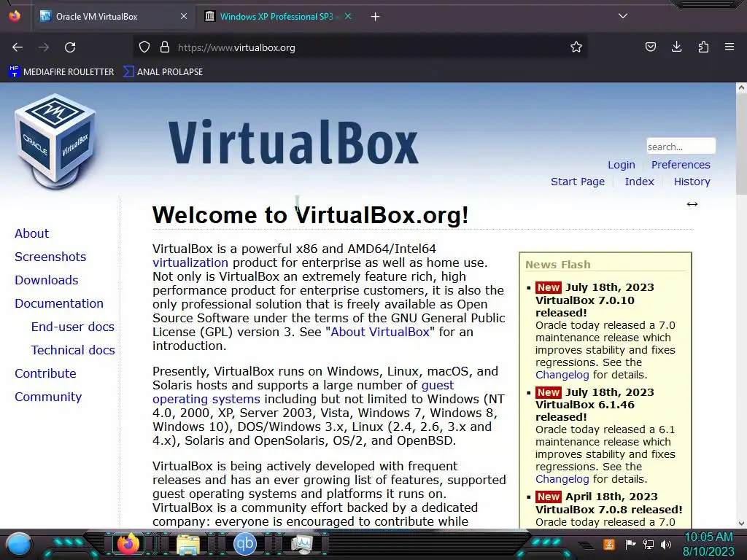
Task: Click the scrollbar down arrow
Action: 741,524
